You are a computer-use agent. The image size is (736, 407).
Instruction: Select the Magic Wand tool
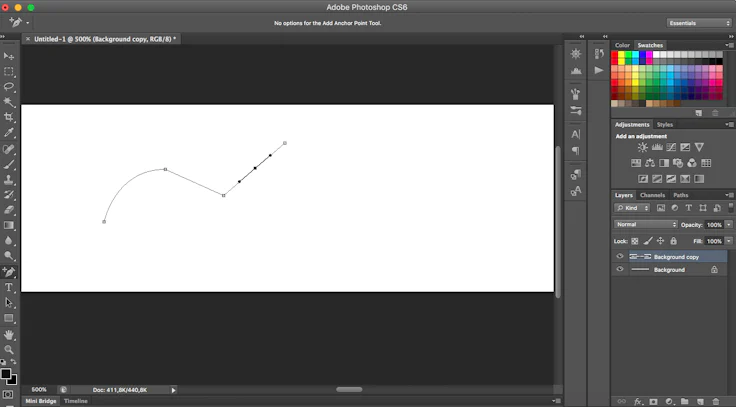point(8,102)
